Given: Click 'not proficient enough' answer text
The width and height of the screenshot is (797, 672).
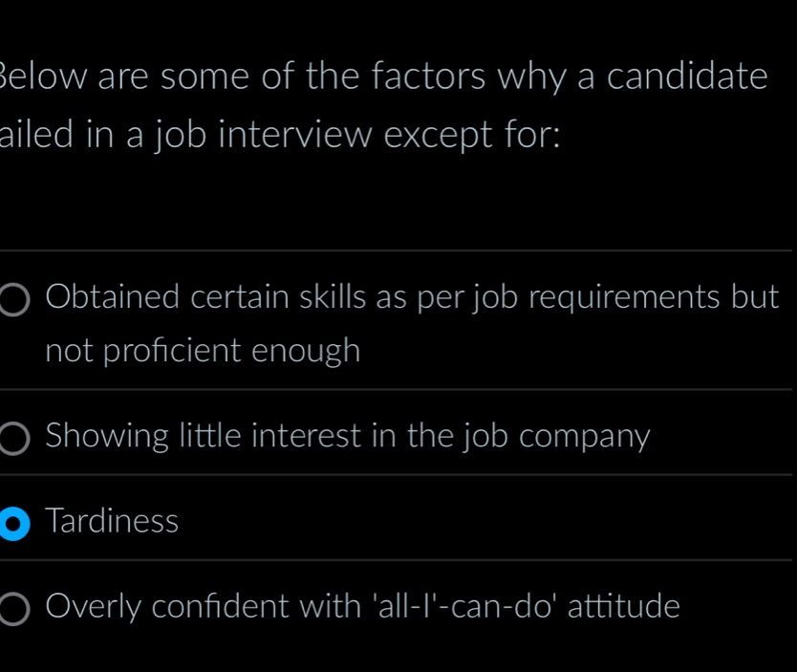Looking at the screenshot, I should [x=202, y=352].
